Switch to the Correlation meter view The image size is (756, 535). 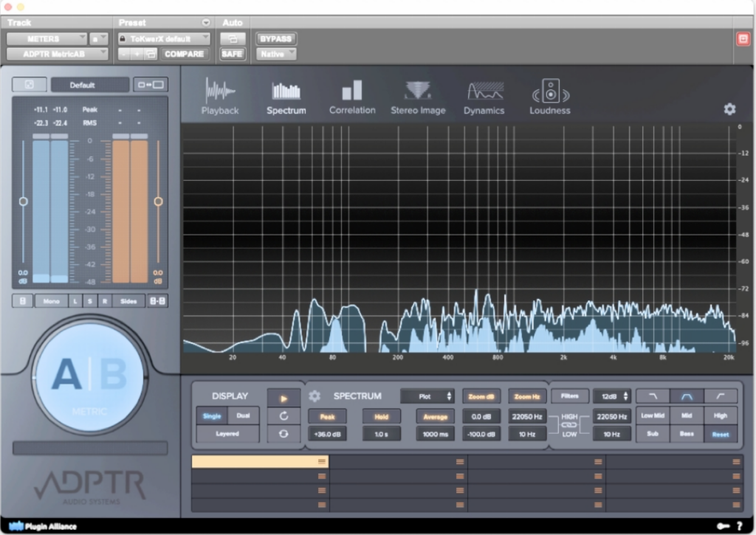coord(352,97)
